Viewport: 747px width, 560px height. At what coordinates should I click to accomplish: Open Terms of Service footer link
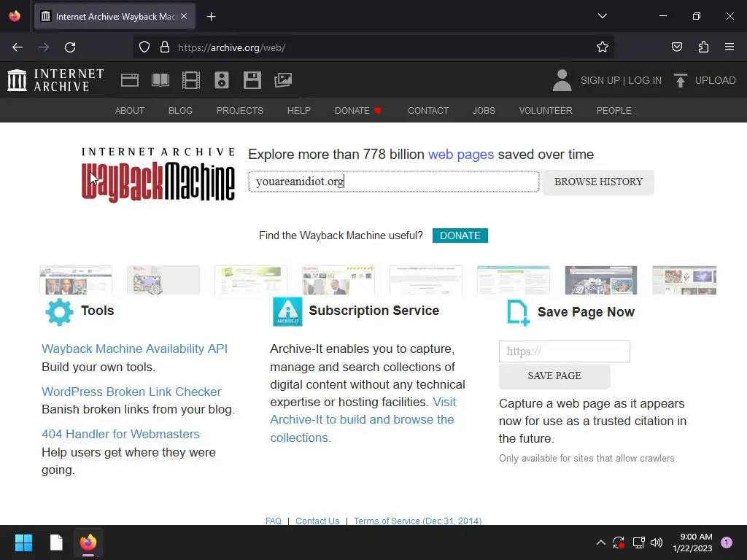click(x=417, y=521)
